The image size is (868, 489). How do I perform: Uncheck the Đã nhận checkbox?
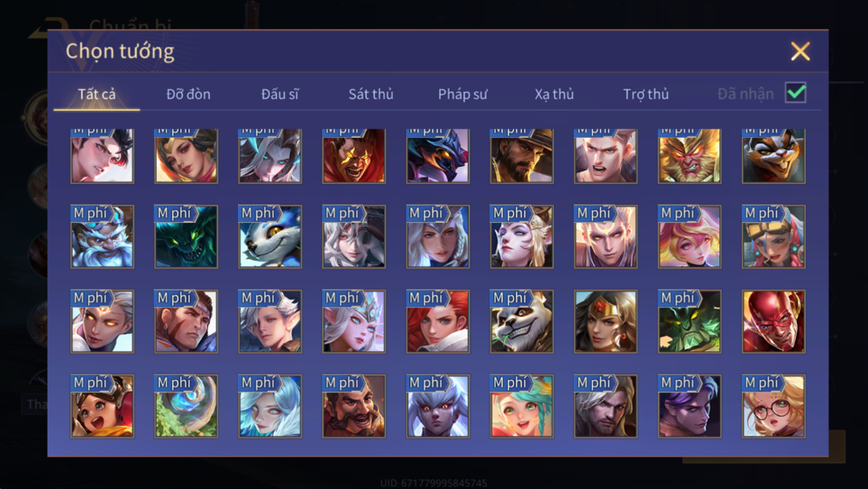click(x=795, y=92)
